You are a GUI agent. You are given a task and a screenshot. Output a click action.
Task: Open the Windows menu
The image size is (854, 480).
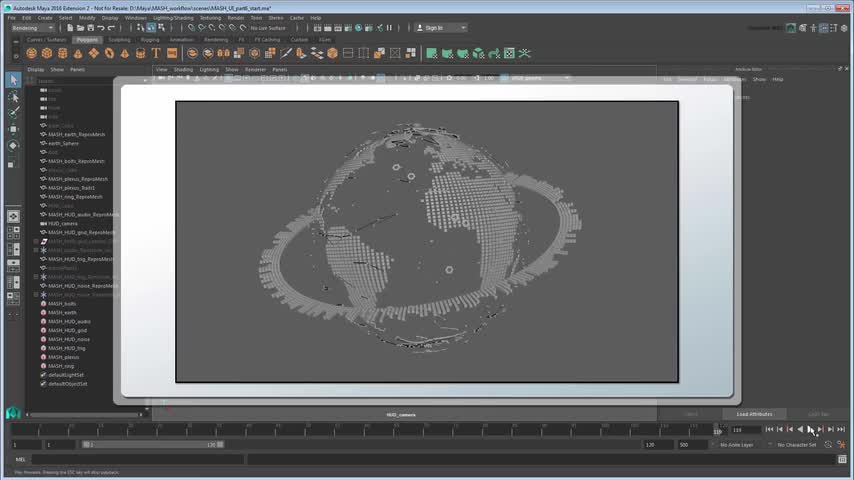(x=136, y=18)
